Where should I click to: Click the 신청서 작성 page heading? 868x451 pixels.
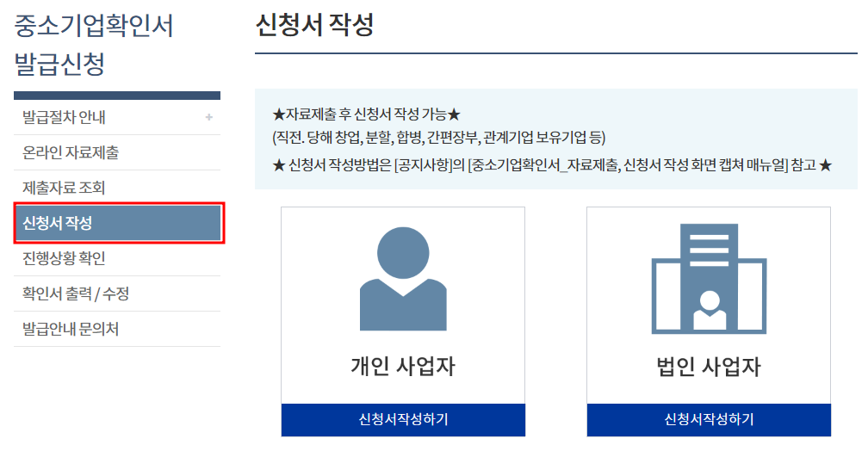(x=314, y=25)
